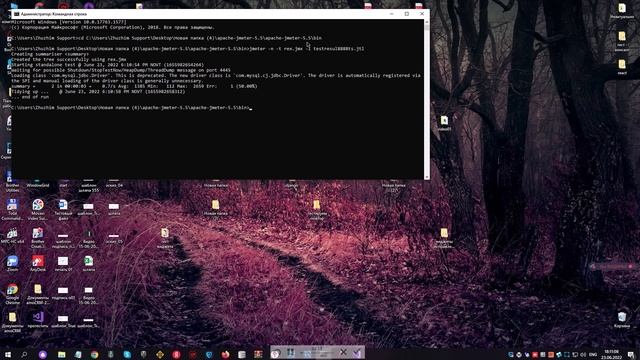Click the X button in the recording toolbar
Screen dimensions: 640x360
[x=343, y=352]
